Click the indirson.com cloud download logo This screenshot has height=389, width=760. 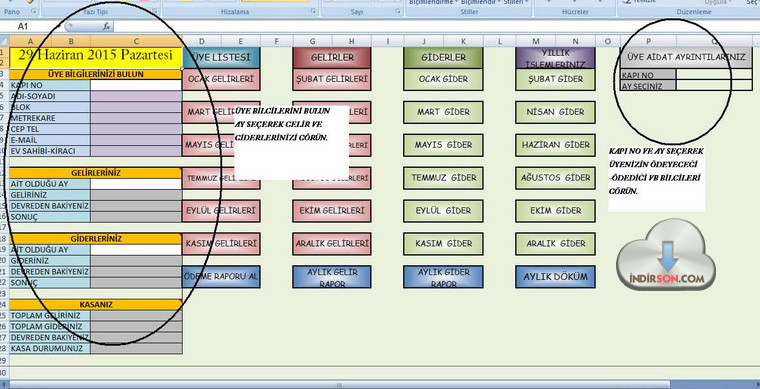(x=666, y=255)
